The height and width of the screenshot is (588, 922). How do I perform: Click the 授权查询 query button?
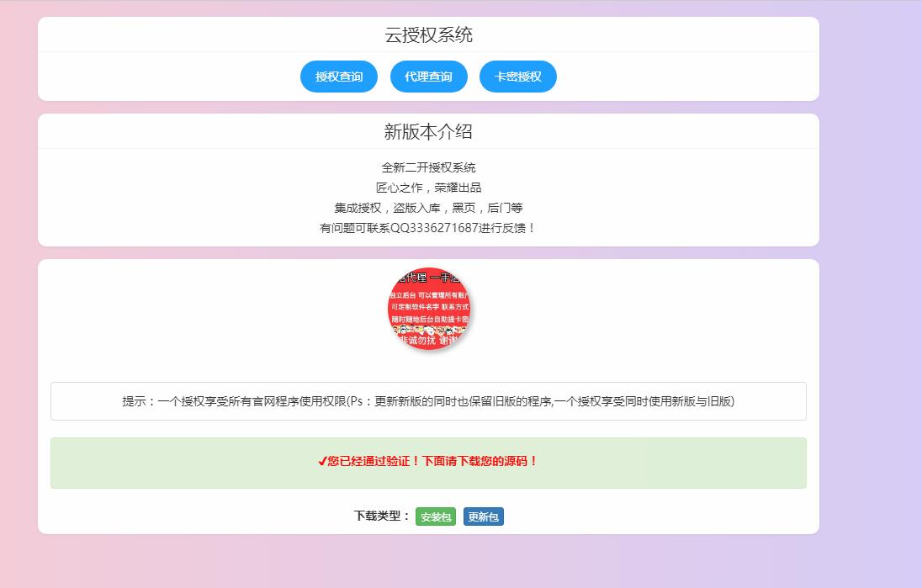[338, 76]
